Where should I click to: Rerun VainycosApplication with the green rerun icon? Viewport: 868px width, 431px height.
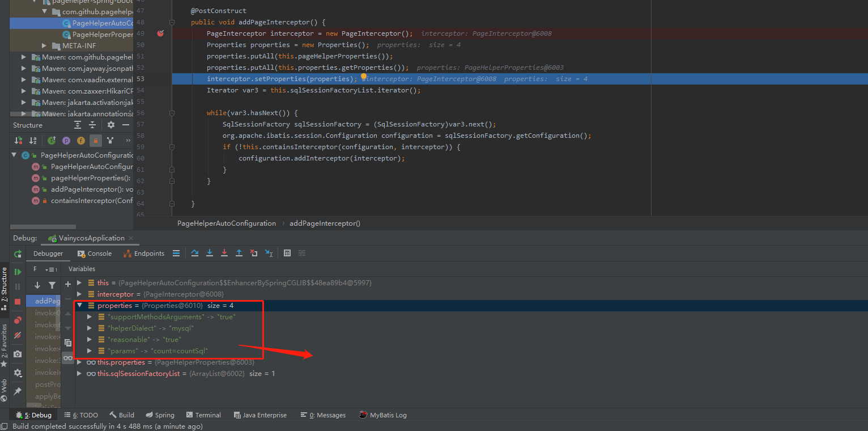18,254
